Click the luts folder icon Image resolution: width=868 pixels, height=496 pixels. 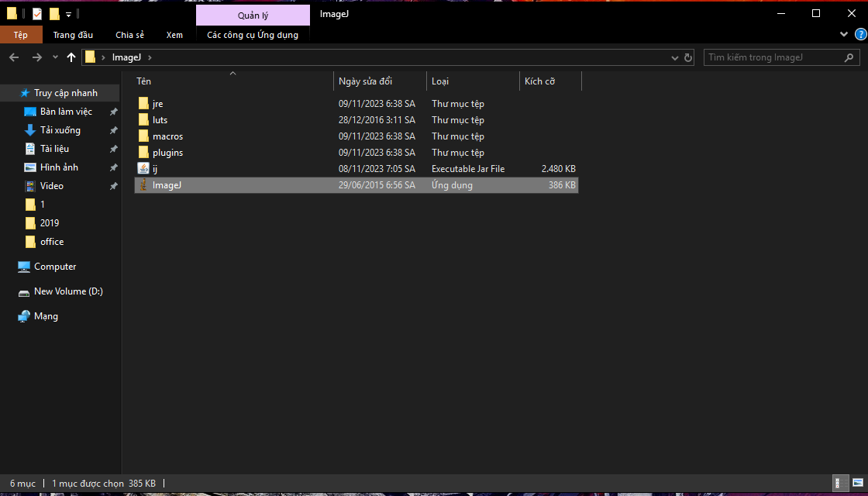pos(143,120)
